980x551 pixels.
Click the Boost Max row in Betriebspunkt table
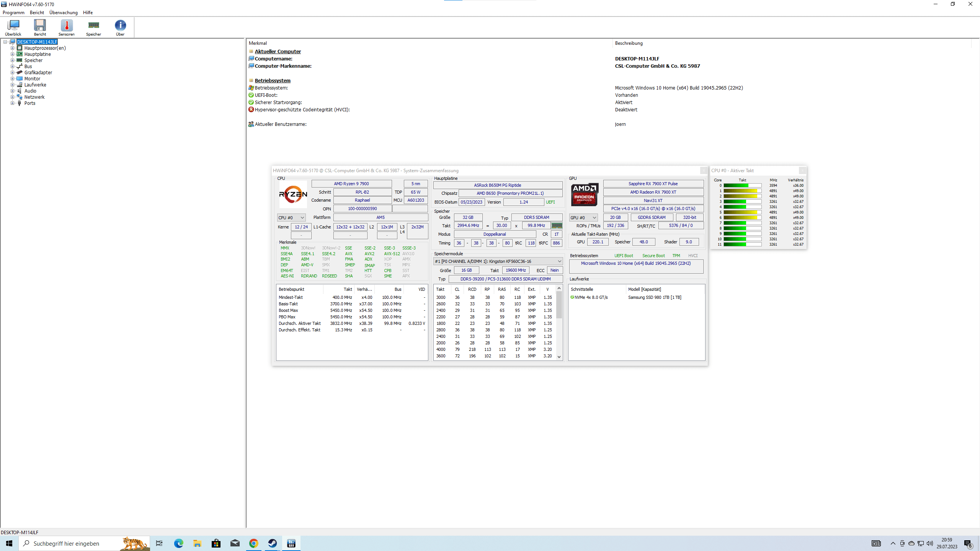(x=351, y=310)
